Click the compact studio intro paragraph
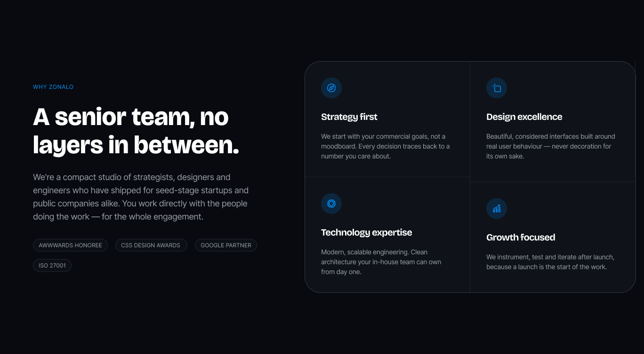The height and width of the screenshot is (354, 644). point(141,197)
